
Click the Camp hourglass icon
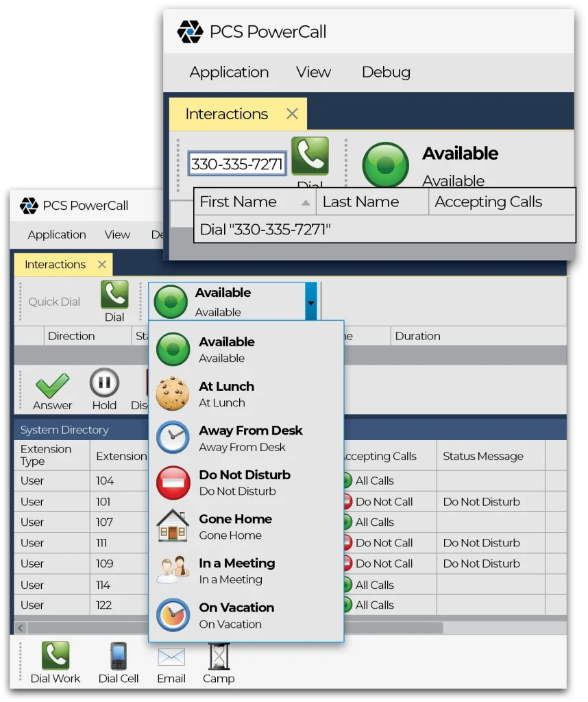[x=219, y=656]
